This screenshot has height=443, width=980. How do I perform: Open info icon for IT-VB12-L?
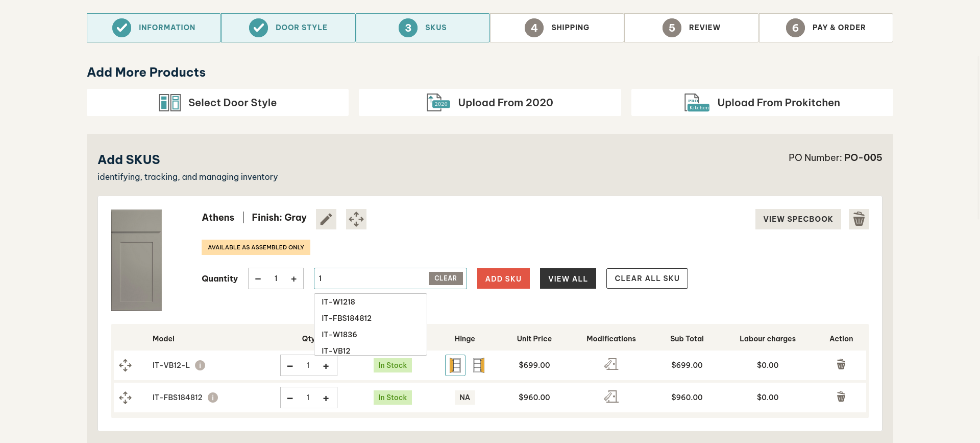tap(200, 365)
